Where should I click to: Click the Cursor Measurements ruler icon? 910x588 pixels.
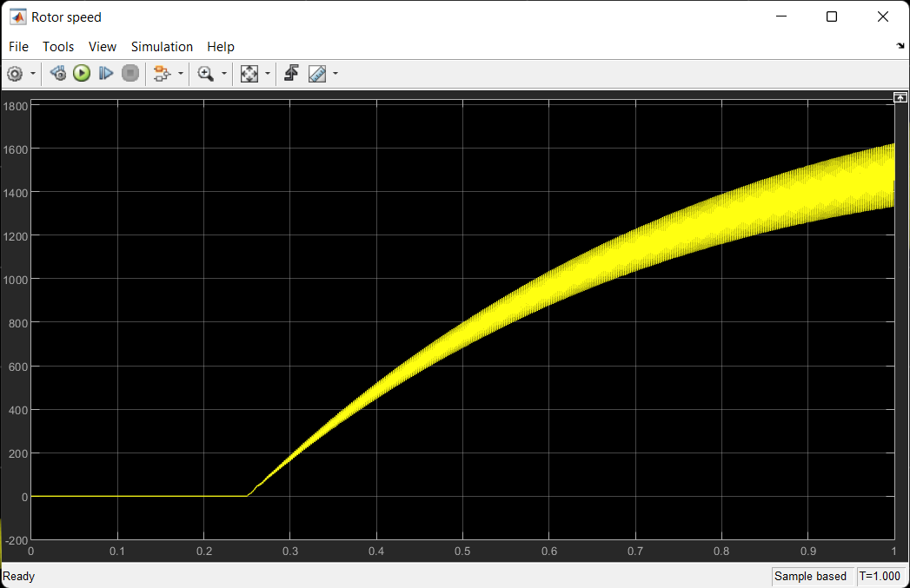click(317, 74)
